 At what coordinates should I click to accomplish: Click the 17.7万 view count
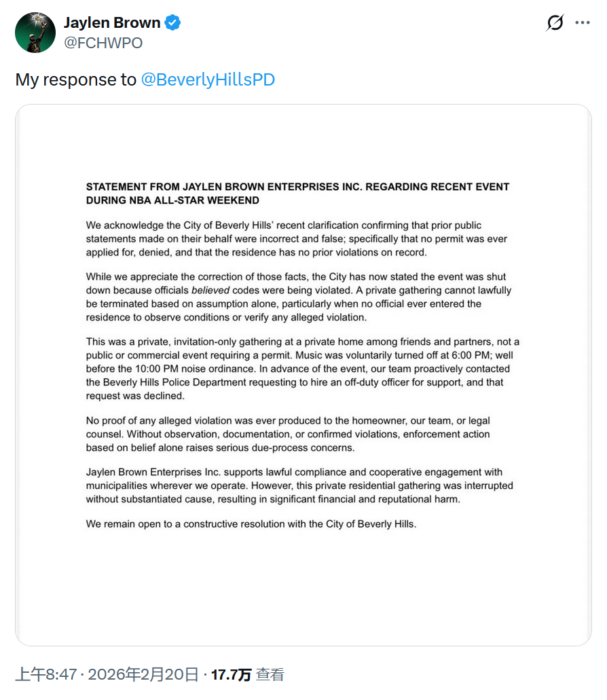click(x=231, y=674)
